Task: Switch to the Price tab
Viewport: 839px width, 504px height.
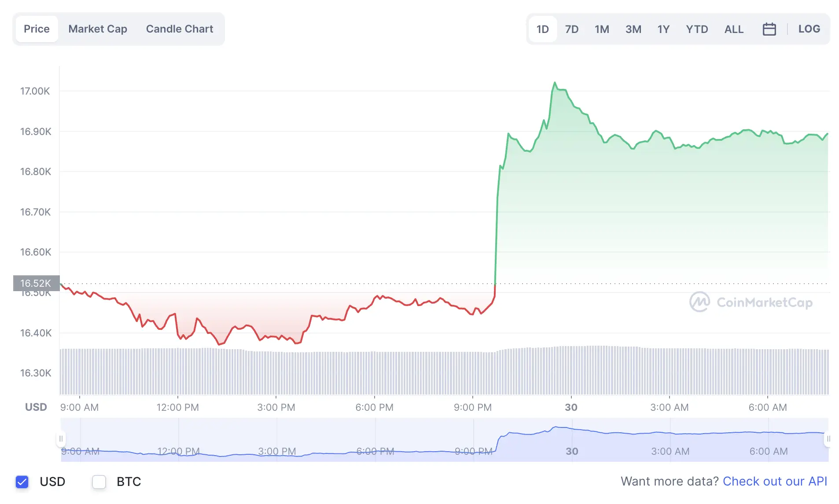Action: (37, 29)
